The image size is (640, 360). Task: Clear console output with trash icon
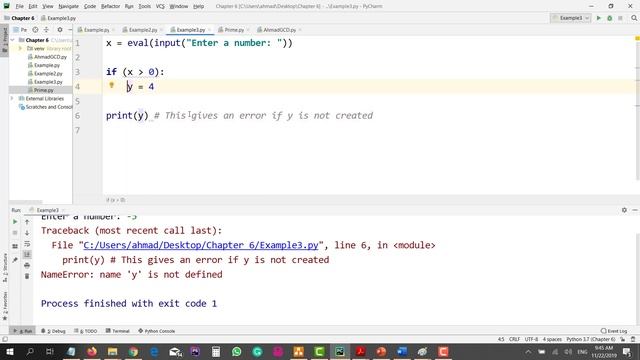pyautogui.click(x=27, y=276)
